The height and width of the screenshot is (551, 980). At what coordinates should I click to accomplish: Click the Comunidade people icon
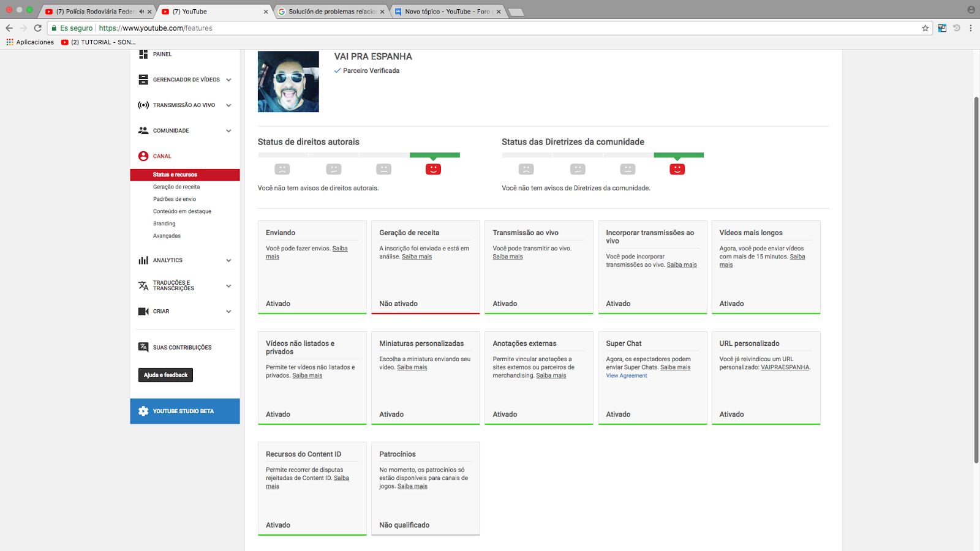coord(143,130)
